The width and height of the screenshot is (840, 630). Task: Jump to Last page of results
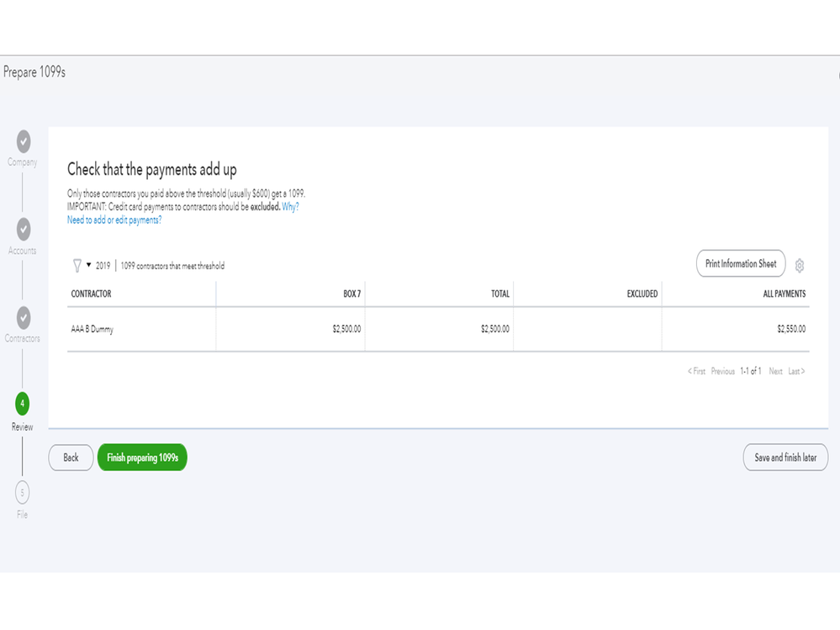coord(796,371)
